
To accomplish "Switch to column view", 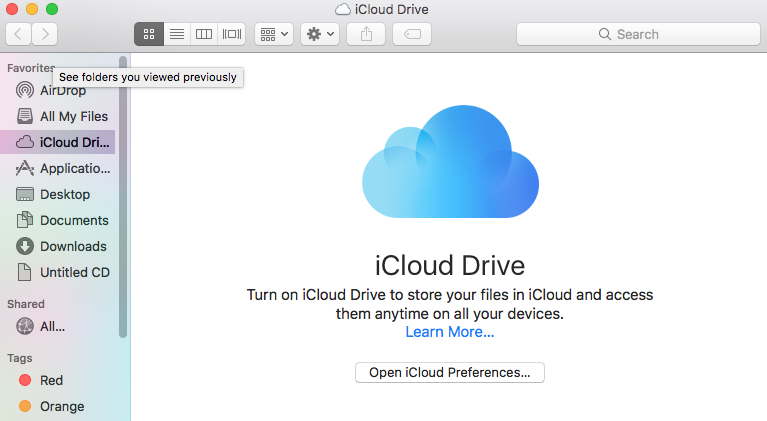I will click(x=203, y=34).
